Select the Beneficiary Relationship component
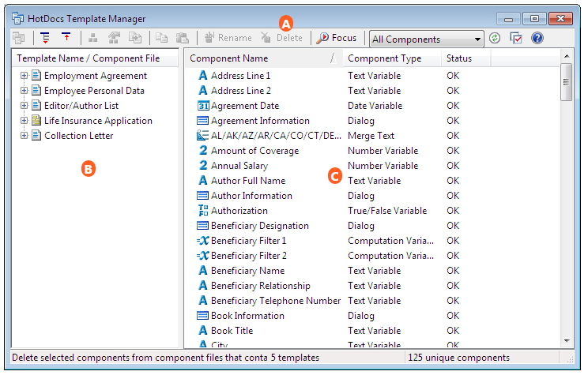This screenshot has height=375, width=588. (261, 286)
